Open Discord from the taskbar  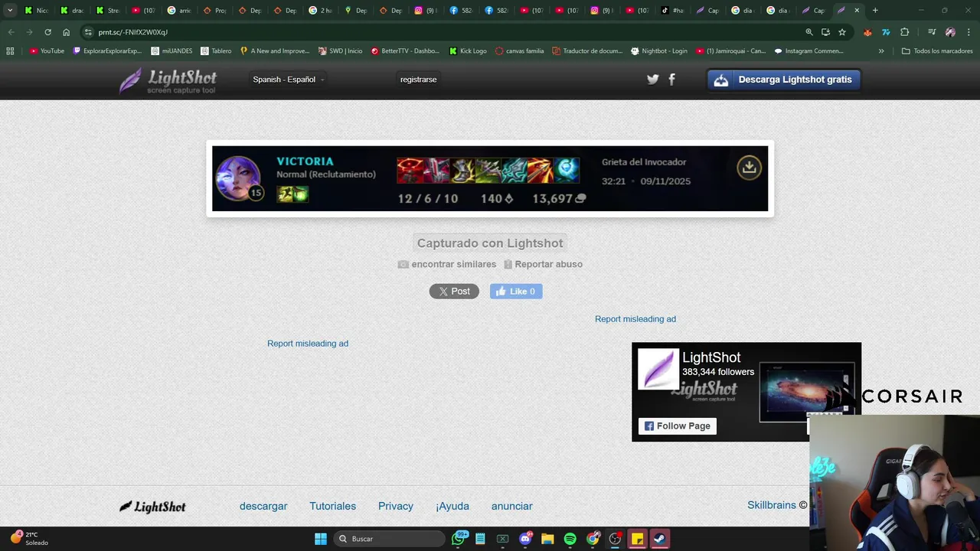(525, 539)
